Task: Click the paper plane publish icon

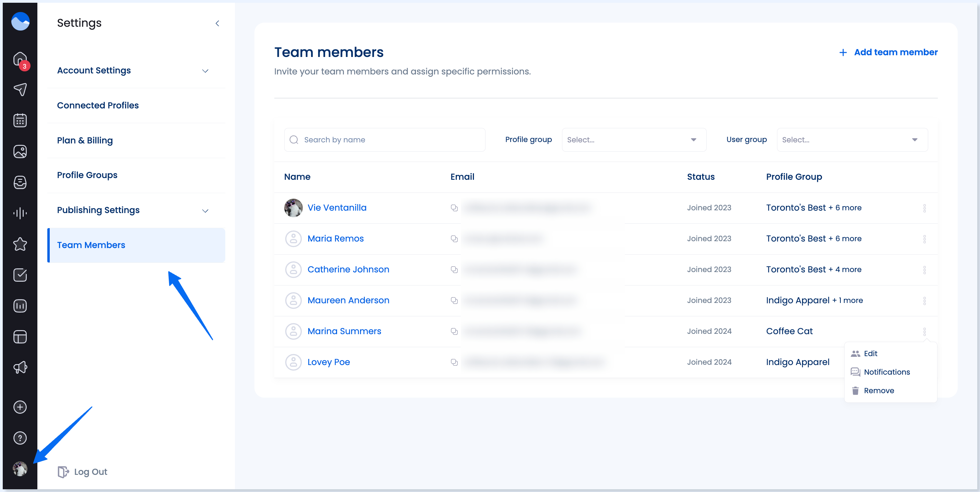Action: [20, 90]
